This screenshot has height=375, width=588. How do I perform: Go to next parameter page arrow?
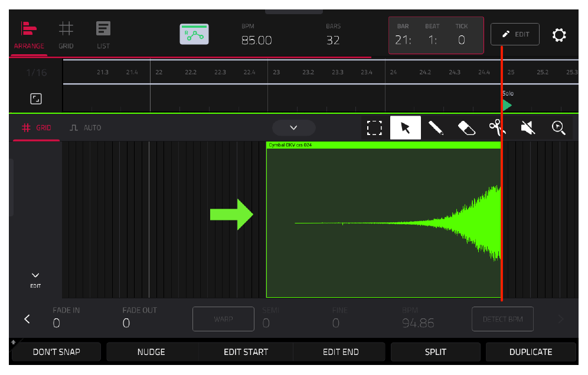[x=561, y=319]
